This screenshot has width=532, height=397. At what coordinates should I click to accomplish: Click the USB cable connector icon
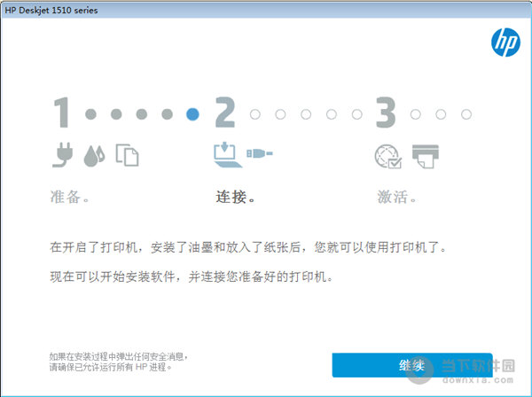tap(260, 153)
